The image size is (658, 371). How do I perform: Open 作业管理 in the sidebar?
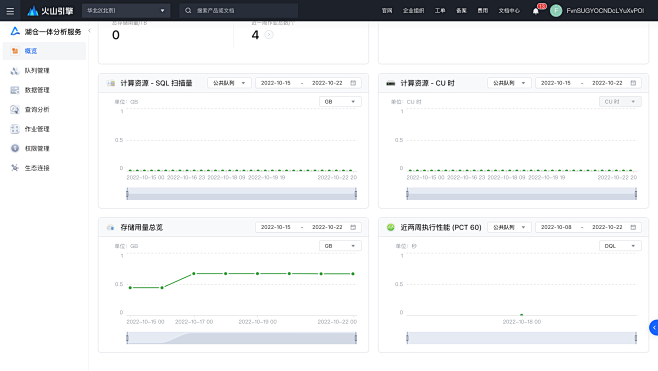tap(44, 129)
